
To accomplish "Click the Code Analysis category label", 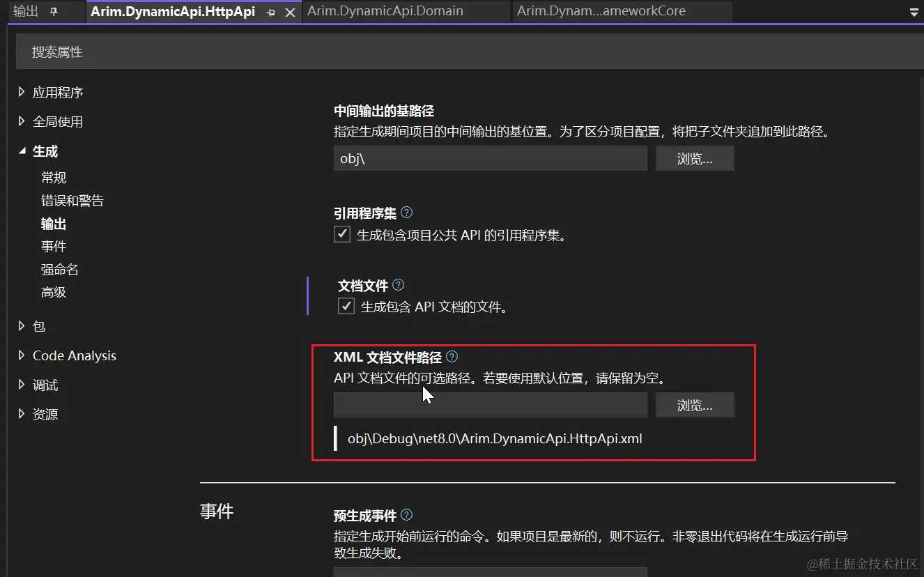I will [x=75, y=355].
